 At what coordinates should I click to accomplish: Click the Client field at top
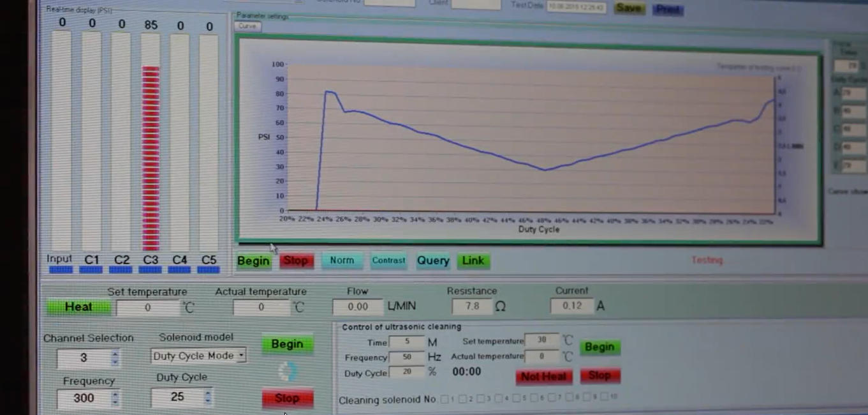[476, 4]
